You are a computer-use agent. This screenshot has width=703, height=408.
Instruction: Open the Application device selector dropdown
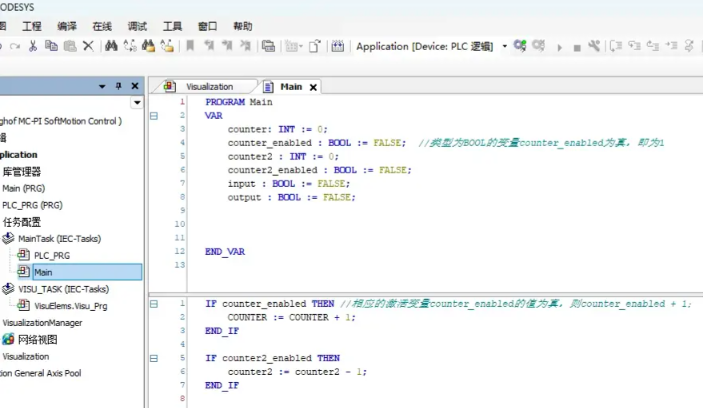505,46
